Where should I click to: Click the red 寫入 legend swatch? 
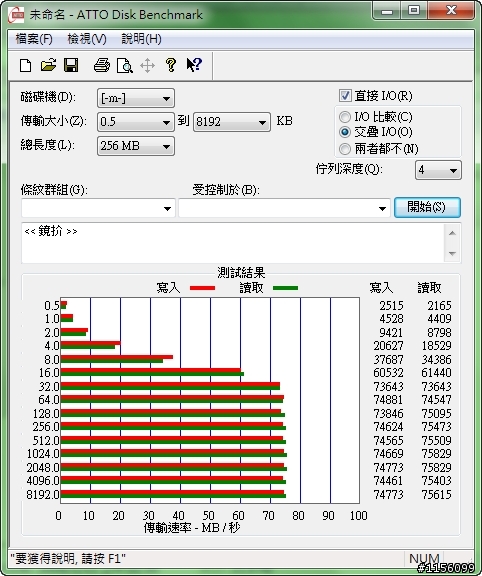tap(202, 288)
